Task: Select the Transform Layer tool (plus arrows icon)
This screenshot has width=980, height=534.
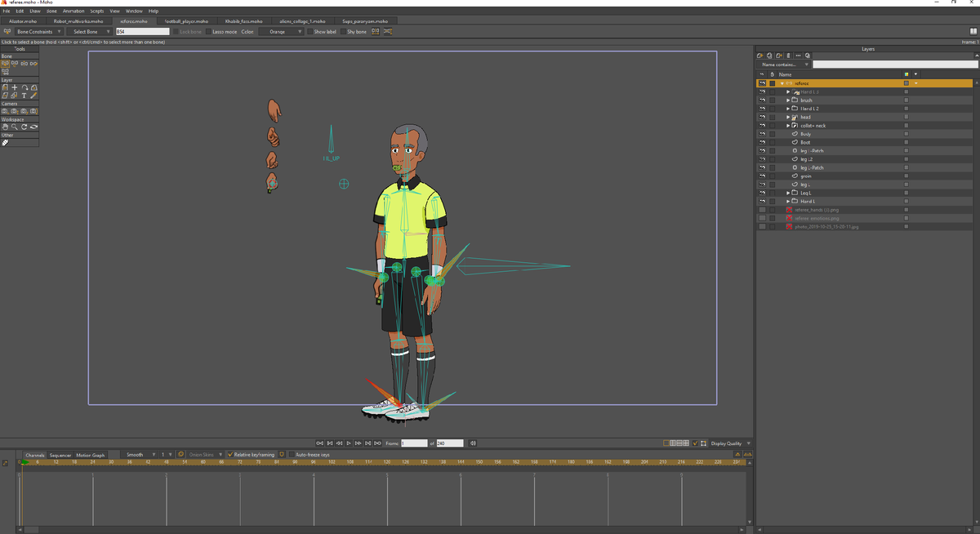Action: pos(15,87)
